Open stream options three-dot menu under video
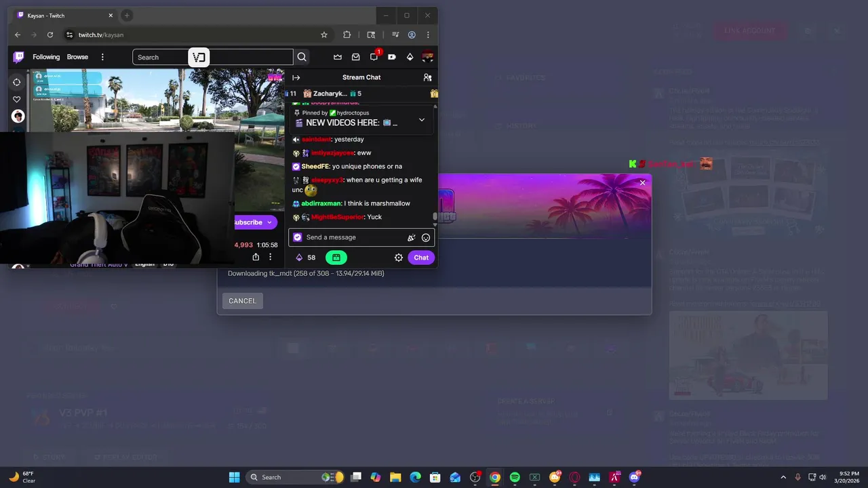Viewport: 868px width, 488px height. click(x=270, y=257)
